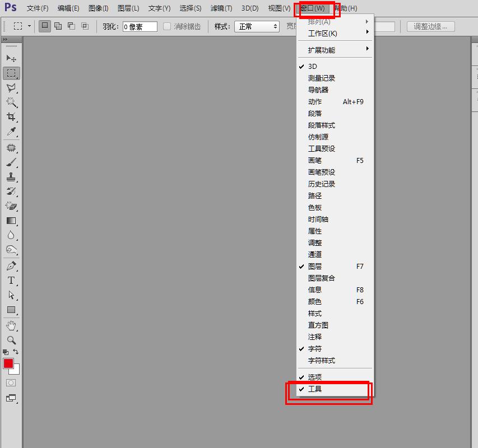Viewport: 478px width, 448px height.
Task: Toggle the checked 3D panel entry
Action: click(335, 67)
